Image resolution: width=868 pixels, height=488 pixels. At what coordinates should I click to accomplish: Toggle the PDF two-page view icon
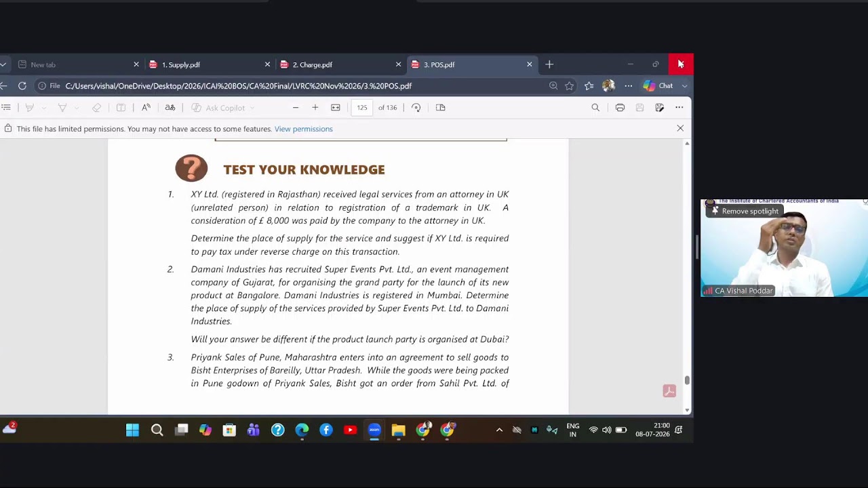pyautogui.click(x=441, y=108)
